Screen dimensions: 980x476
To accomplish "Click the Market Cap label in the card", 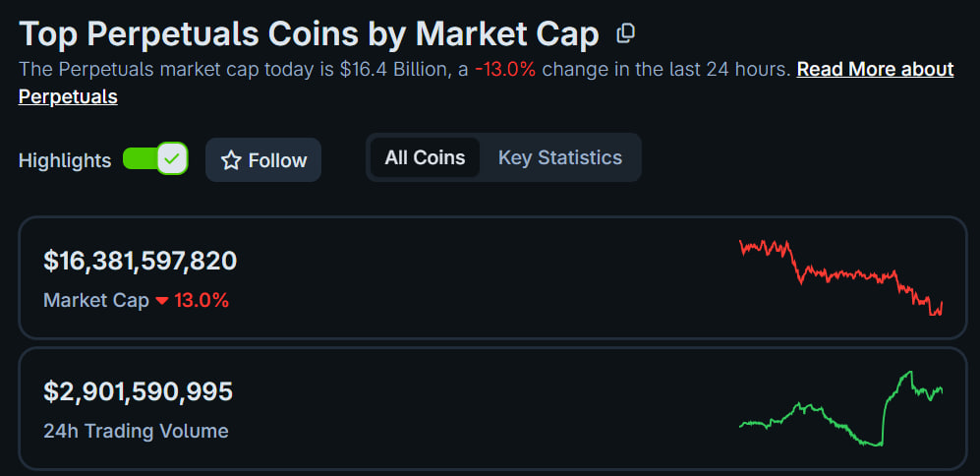I will (96, 301).
